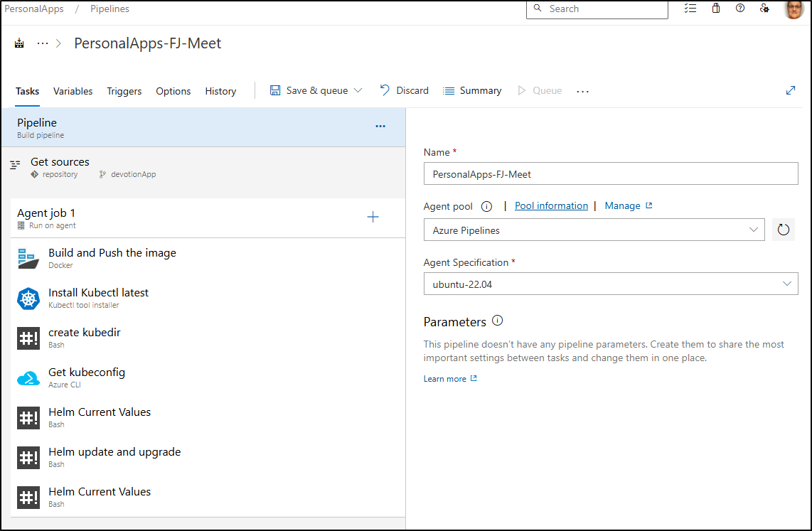The image size is (812, 531).
Task: Open the Learn more link
Action: tap(450, 379)
